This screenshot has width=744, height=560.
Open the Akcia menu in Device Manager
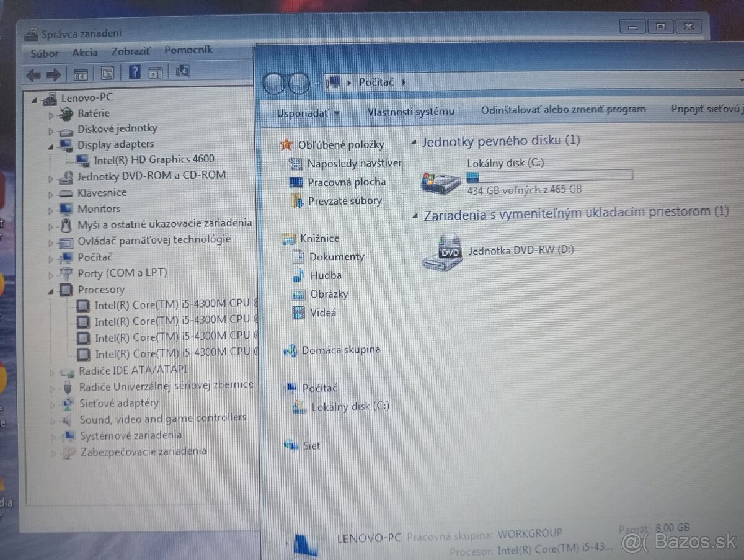click(x=85, y=51)
